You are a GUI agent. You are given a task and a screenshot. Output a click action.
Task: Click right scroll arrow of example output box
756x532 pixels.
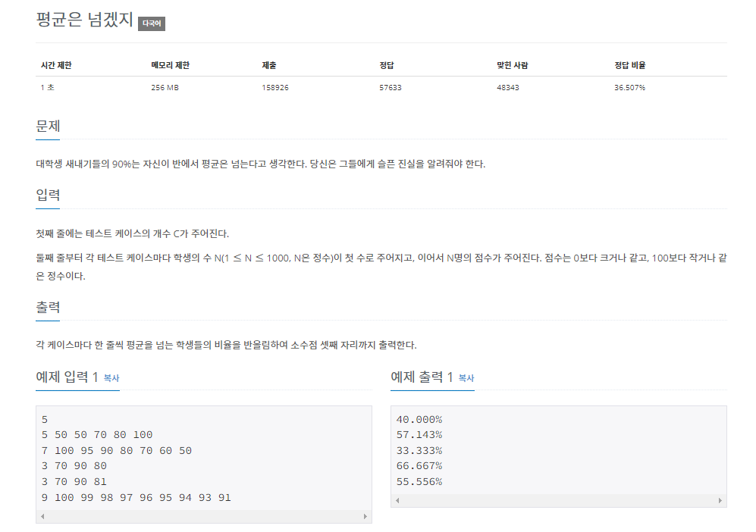[x=720, y=501]
